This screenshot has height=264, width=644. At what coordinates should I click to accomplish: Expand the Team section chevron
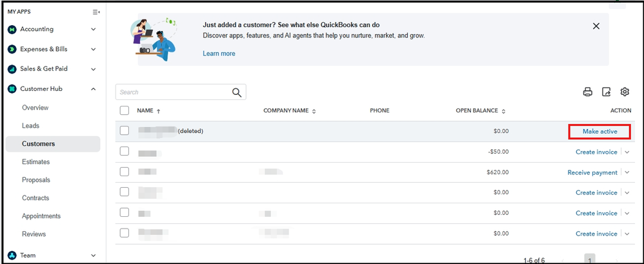(x=94, y=256)
